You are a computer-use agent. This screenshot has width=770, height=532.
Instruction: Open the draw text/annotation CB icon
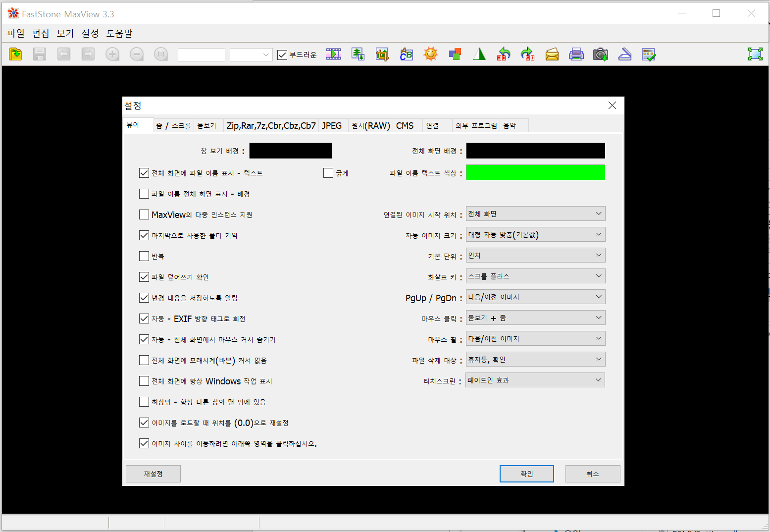[x=407, y=54]
